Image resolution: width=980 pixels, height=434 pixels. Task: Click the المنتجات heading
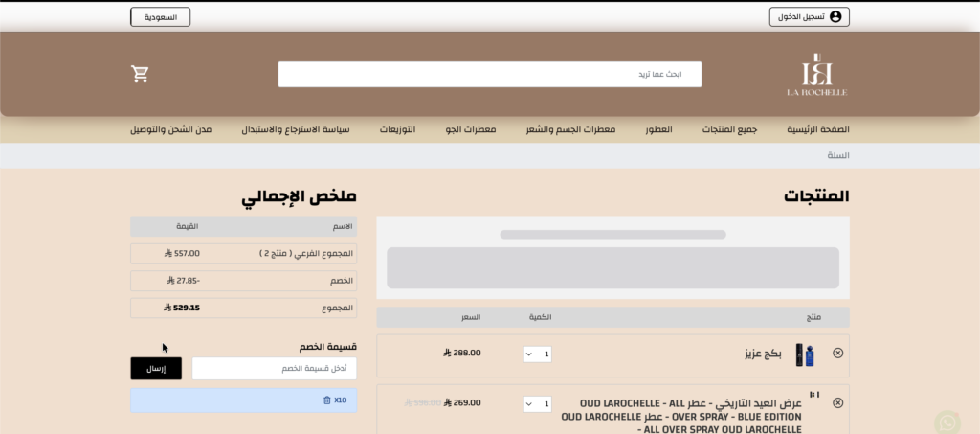pyautogui.click(x=817, y=195)
